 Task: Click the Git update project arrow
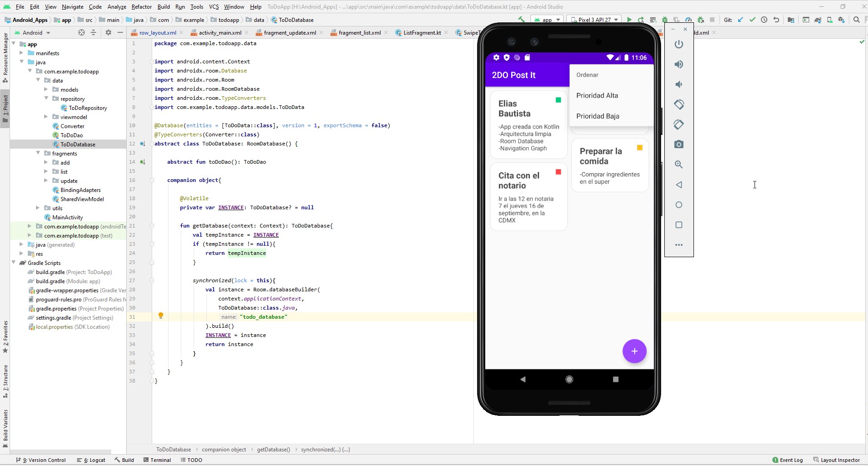click(740, 20)
